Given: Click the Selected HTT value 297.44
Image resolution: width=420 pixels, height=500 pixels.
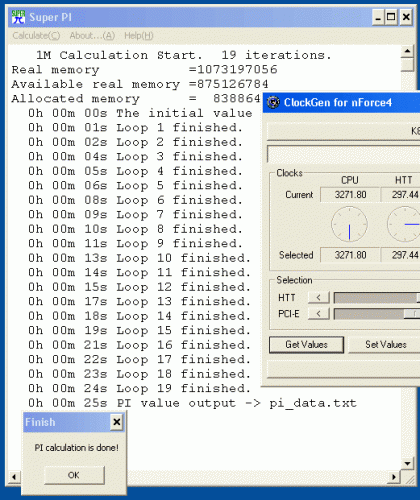Looking at the screenshot, I should click(401, 255).
